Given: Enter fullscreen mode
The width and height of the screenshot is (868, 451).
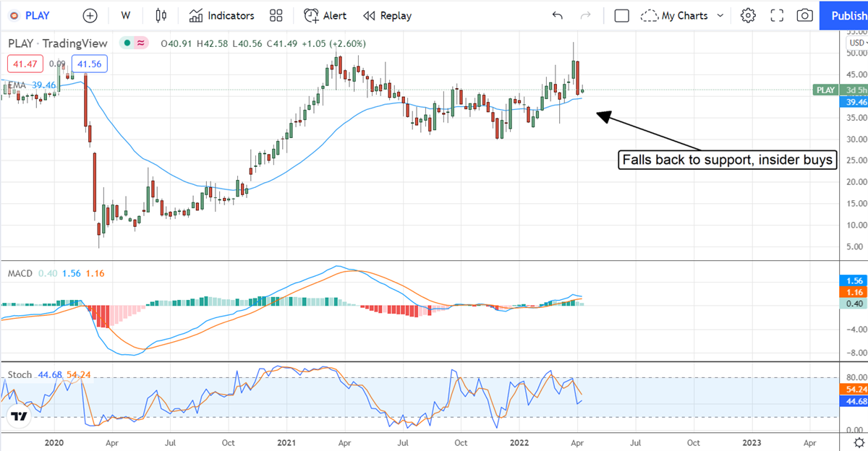Looking at the screenshot, I should click(776, 15).
